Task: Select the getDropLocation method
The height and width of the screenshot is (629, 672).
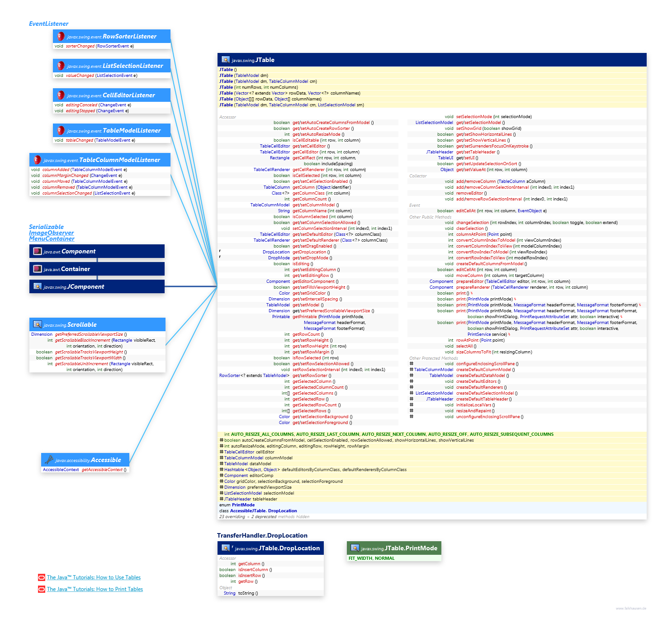Action: [309, 252]
